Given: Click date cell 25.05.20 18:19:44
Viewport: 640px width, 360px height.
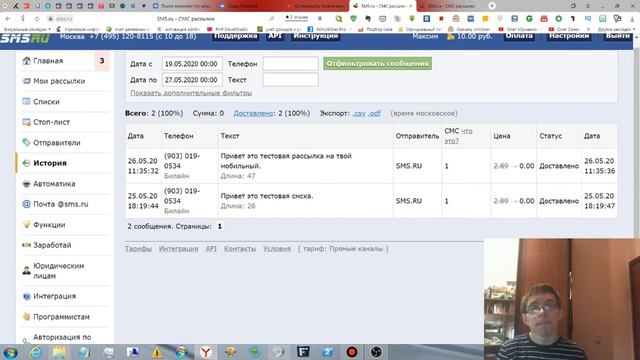Looking at the screenshot, I should pos(143,201).
